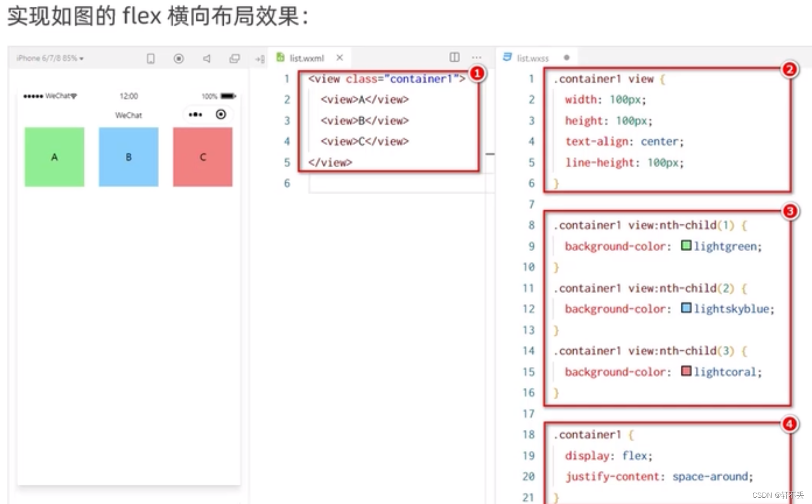Click the list.wxml file type icon
This screenshot has height=504, width=812.
pos(280,57)
